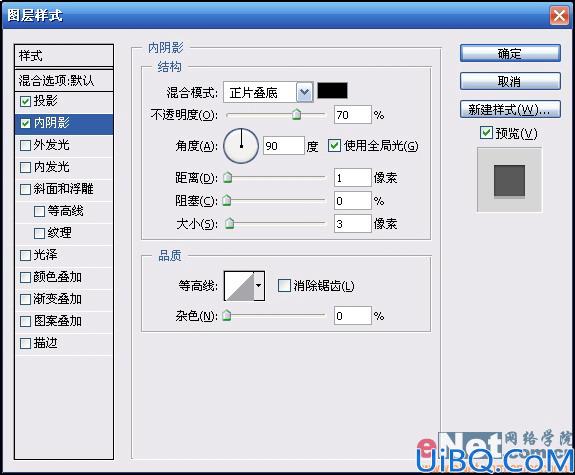
Task: Click the 阻塞 choke slider handle
Action: (227, 200)
